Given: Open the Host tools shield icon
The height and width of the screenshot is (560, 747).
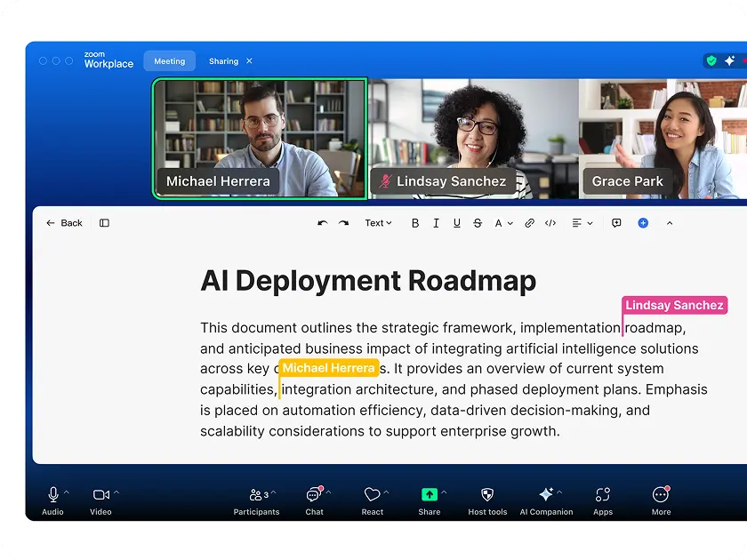Looking at the screenshot, I should pyautogui.click(x=487, y=495).
